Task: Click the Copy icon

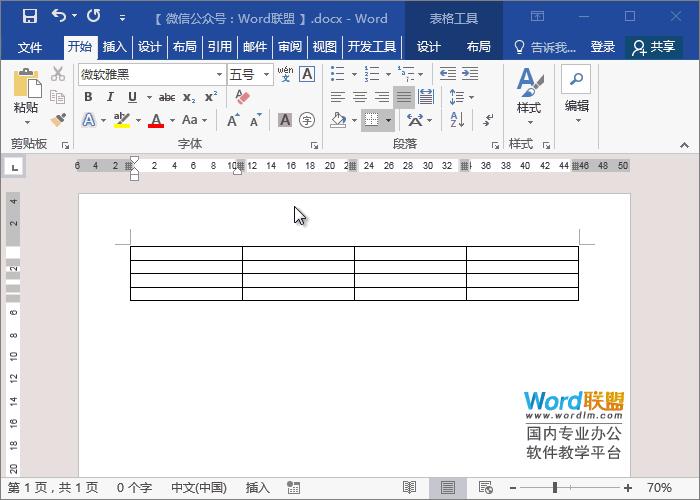Action: pyautogui.click(x=58, y=96)
